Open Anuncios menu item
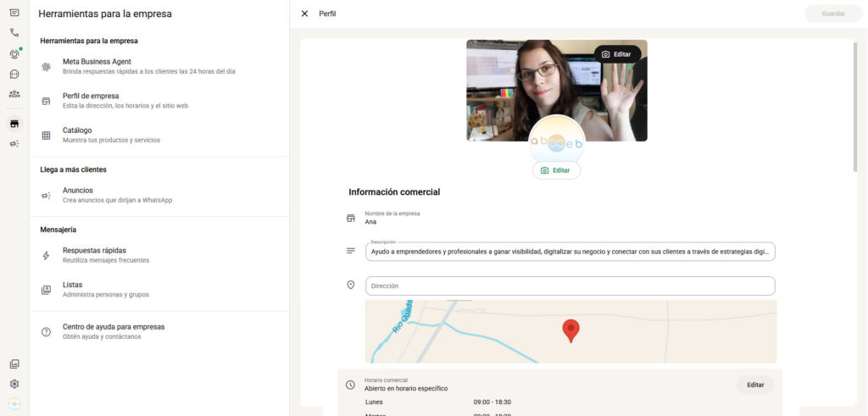 click(x=159, y=195)
